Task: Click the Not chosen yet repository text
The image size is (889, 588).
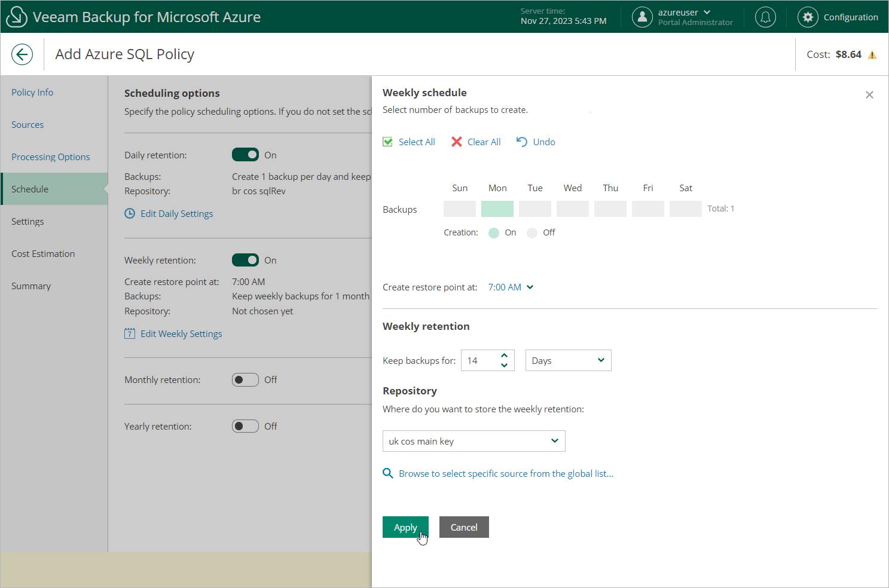Action: click(x=262, y=311)
